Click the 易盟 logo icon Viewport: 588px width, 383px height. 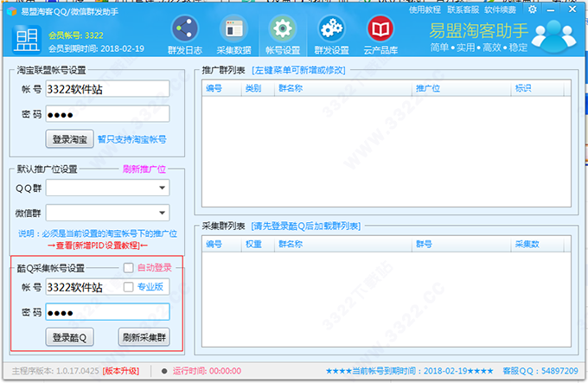coord(26,39)
